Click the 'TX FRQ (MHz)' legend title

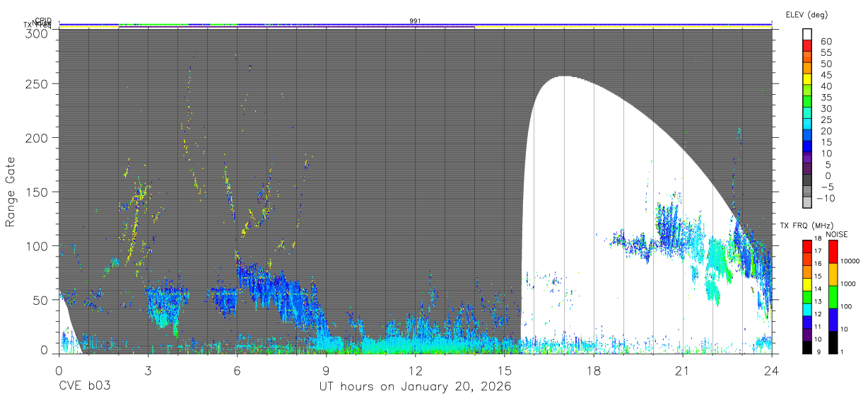807,226
